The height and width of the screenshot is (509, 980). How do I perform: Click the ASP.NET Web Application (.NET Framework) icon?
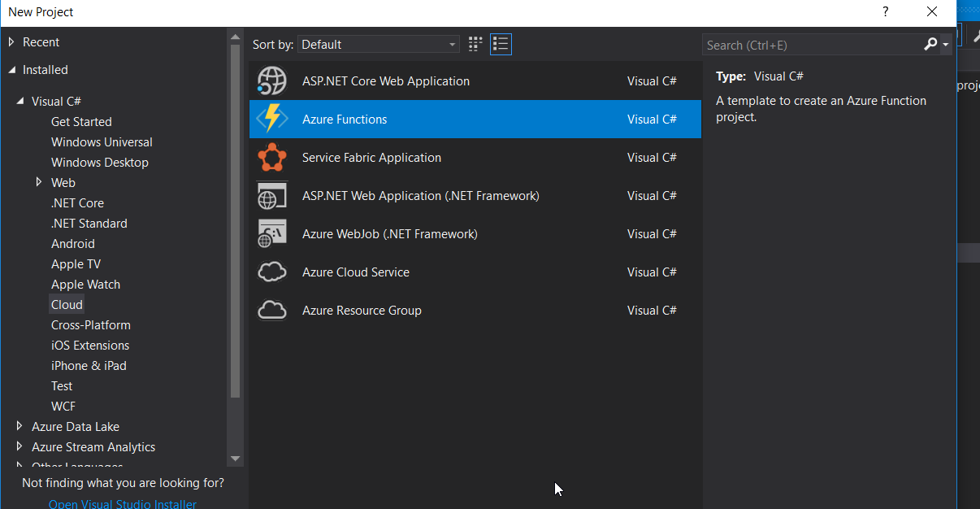coord(272,196)
